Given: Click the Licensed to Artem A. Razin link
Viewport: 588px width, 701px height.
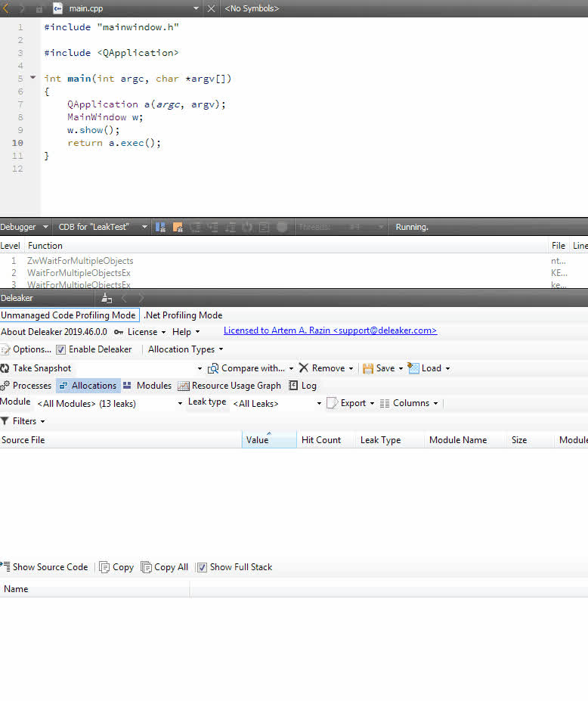Looking at the screenshot, I should (330, 330).
